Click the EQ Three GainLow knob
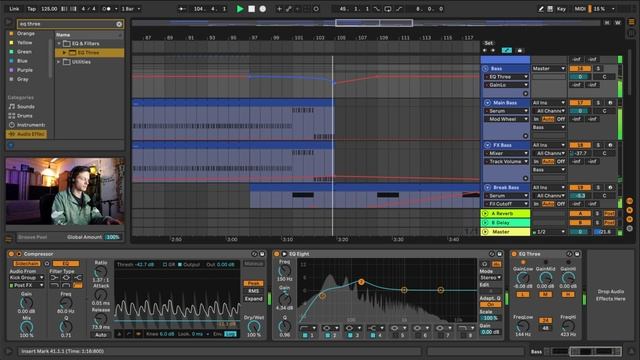Image resolution: width=640 pixels, height=360 pixels. click(x=523, y=278)
